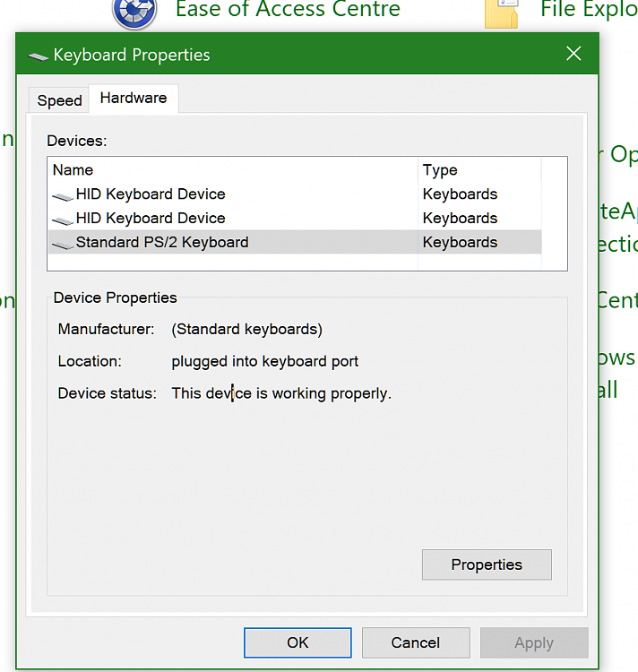Screen dimensions: 638x672
Task: Click the Ease of Access Centre icon
Action: (134, 13)
